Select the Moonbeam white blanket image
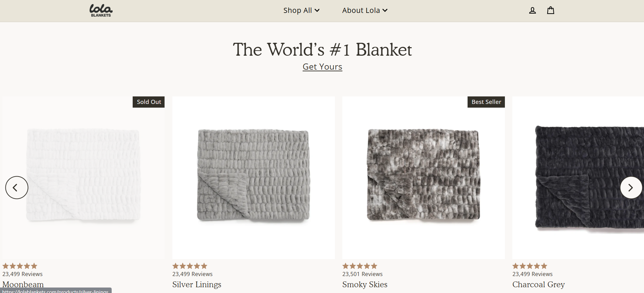644x293 pixels. tap(83, 175)
